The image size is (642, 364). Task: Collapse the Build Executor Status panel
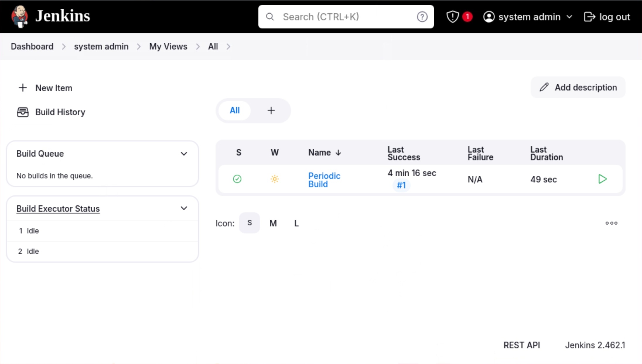(184, 209)
